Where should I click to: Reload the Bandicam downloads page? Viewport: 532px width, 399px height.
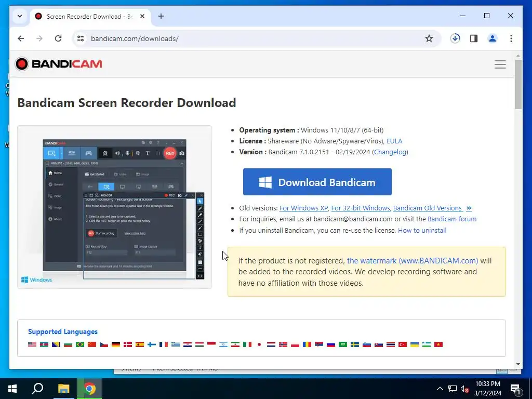pyautogui.click(x=58, y=38)
